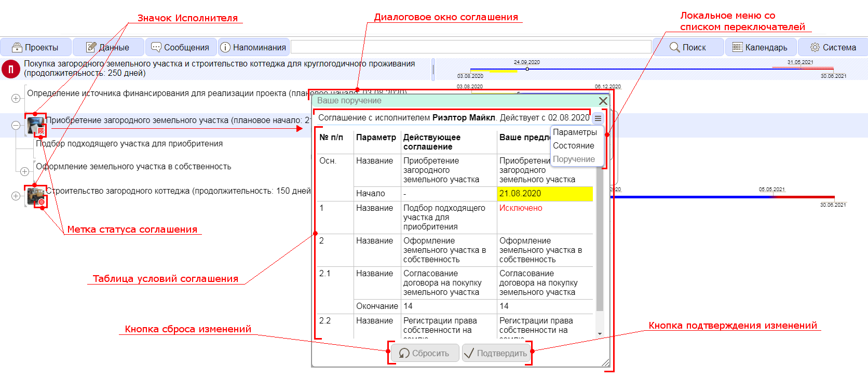Expand the Оформление земельного участка в собственность task
The width and height of the screenshot is (868, 378).
pos(24,171)
